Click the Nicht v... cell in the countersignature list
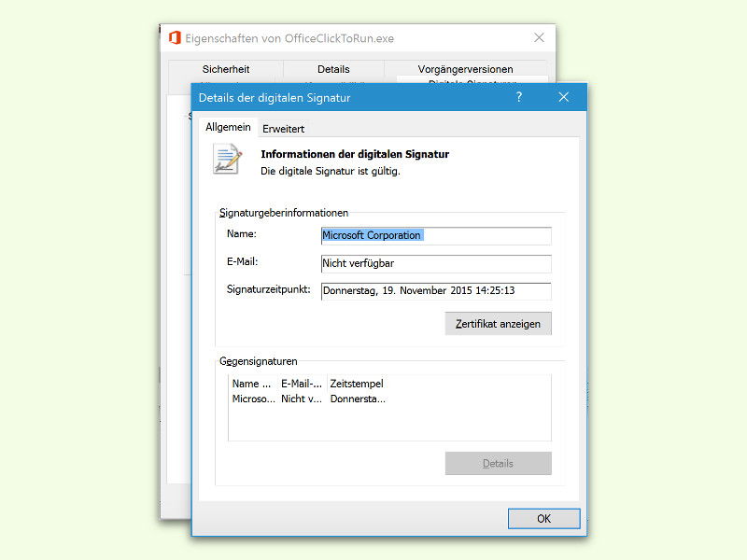 point(302,399)
